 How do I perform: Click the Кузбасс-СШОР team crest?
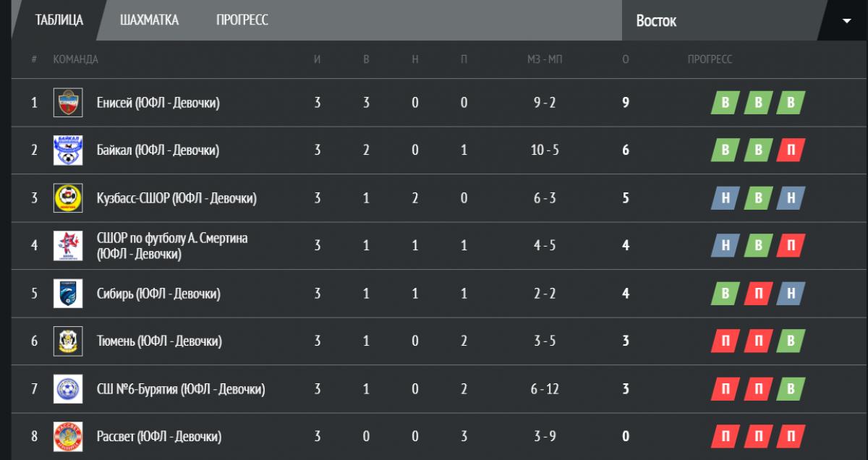(68, 198)
